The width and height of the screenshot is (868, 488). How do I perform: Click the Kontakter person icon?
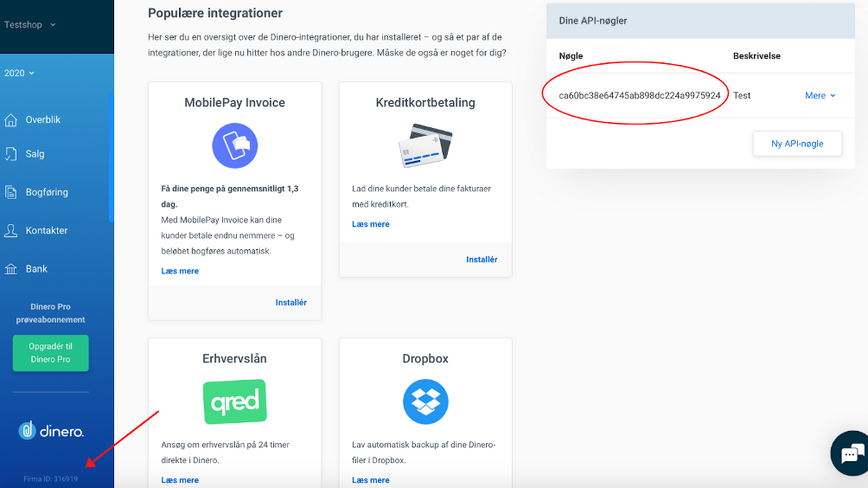pos(10,230)
